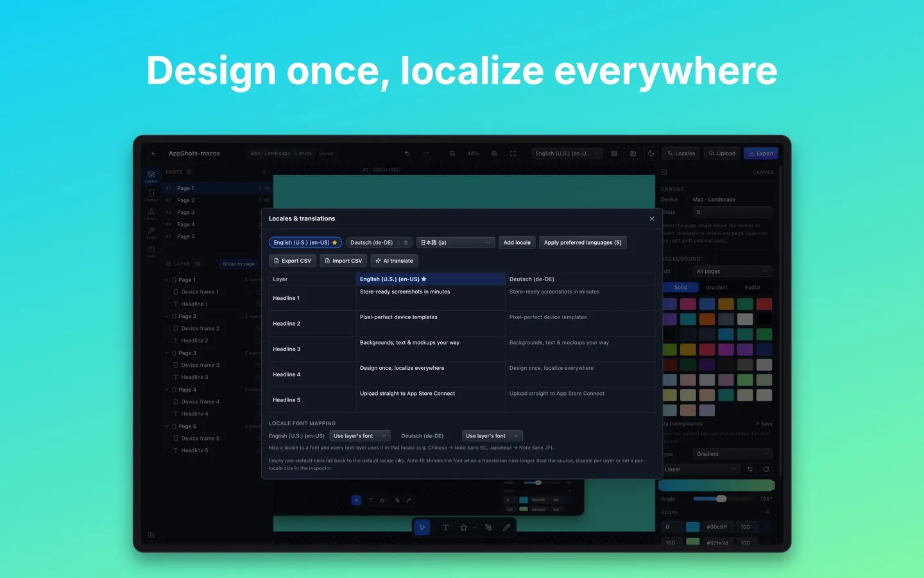924x578 pixels.
Task: Open the 日本語 (ja) locale dropdown
Action: click(x=456, y=243)
